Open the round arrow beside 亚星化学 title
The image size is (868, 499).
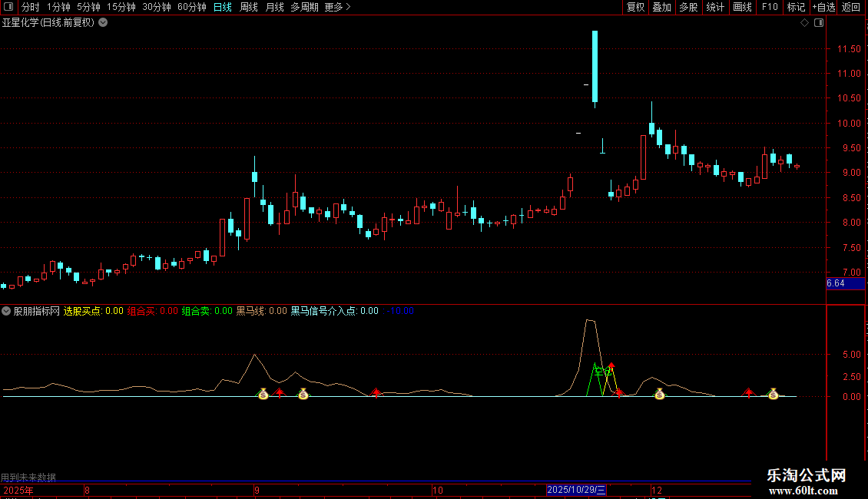(103, 23)
